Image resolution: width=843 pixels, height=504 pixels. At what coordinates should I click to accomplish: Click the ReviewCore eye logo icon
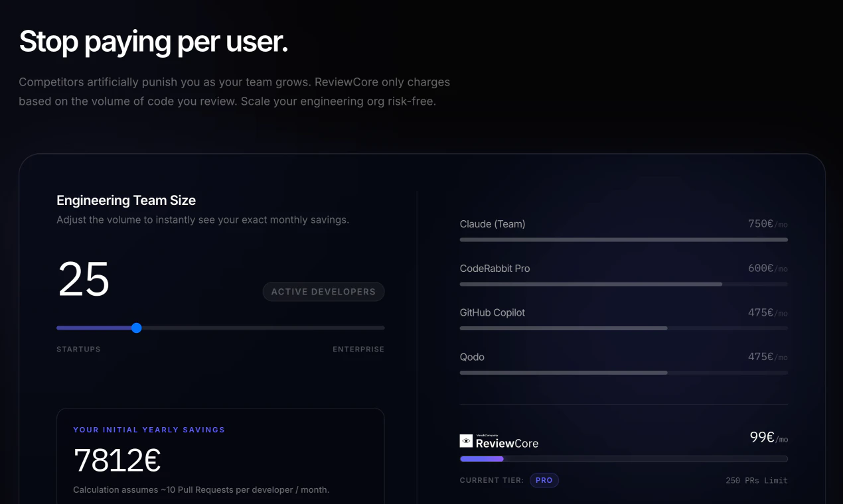466,441
